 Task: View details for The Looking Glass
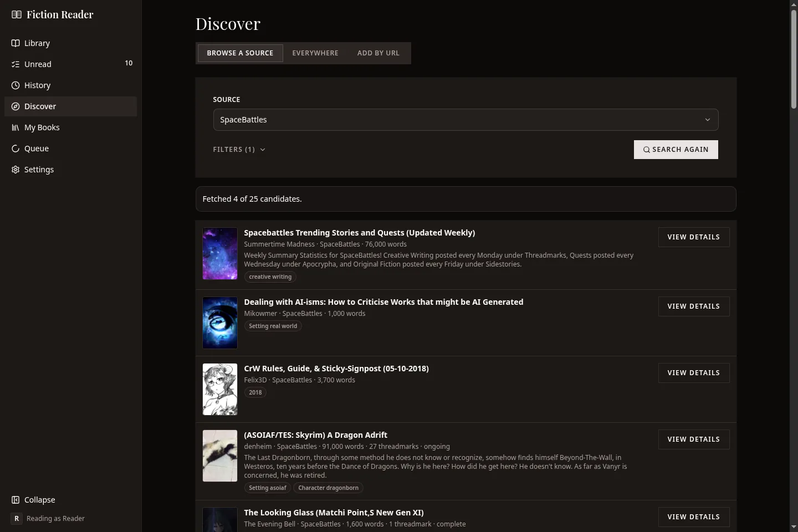click(694, 517)
